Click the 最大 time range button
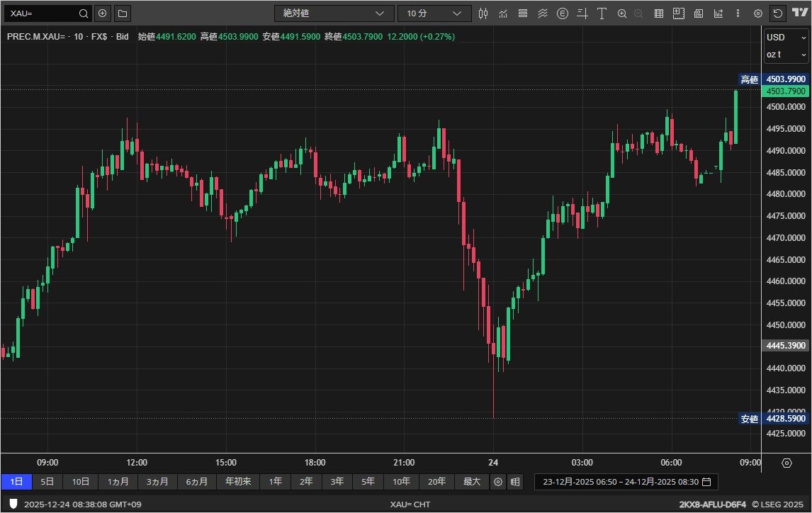This screenshot has width=812, height=513. pyautogui.click(x=472, y=482)
